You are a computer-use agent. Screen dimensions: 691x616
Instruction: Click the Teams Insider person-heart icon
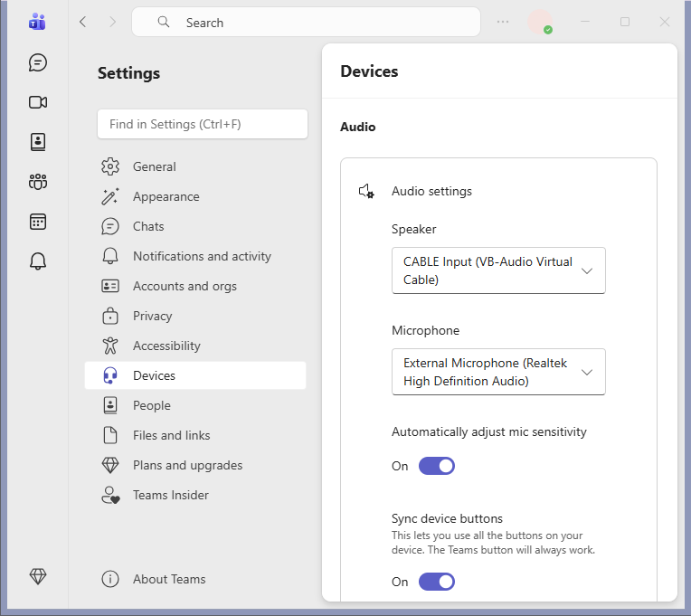[110, 496]
